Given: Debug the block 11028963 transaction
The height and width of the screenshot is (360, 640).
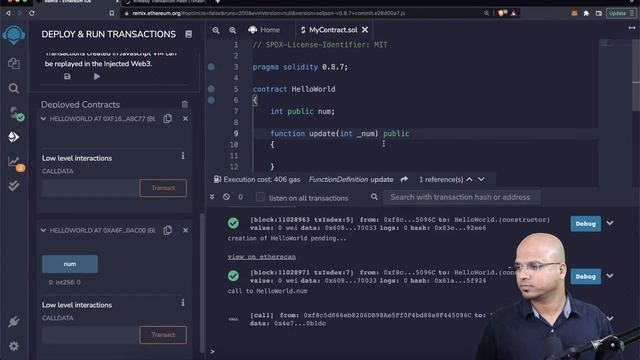Looking at the screenshot, I should pyautogui.click(x=585, y=224).
